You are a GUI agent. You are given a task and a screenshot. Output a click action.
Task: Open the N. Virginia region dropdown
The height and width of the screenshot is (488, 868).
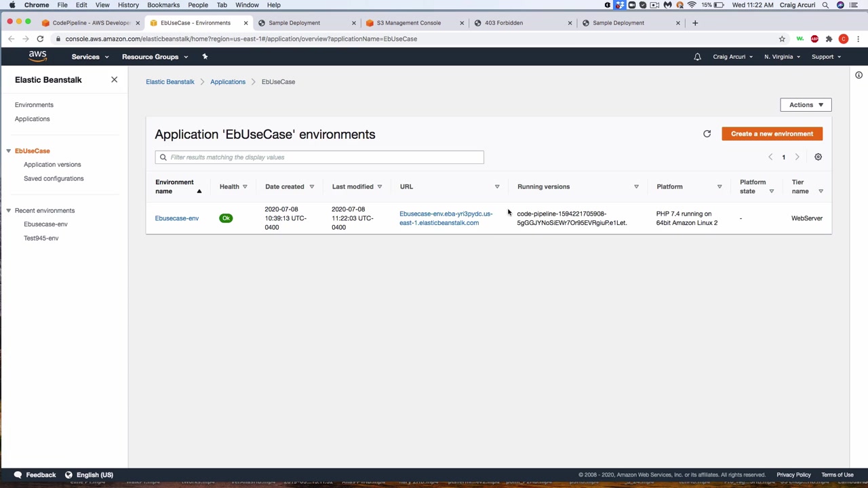click(x=782, y=57)
